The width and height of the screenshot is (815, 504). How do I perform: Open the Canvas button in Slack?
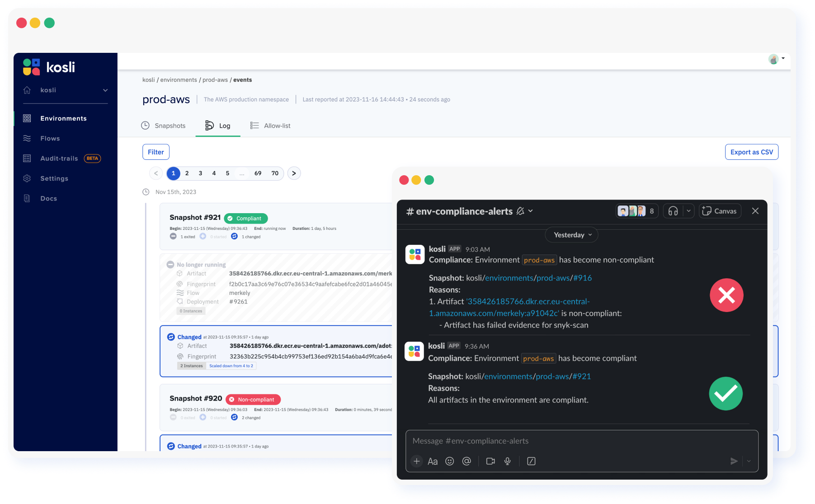pos(720,211)
